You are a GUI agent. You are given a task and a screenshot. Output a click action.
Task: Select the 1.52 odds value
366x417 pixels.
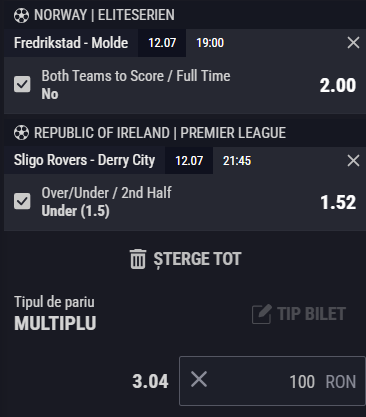[x=338, y=202]
